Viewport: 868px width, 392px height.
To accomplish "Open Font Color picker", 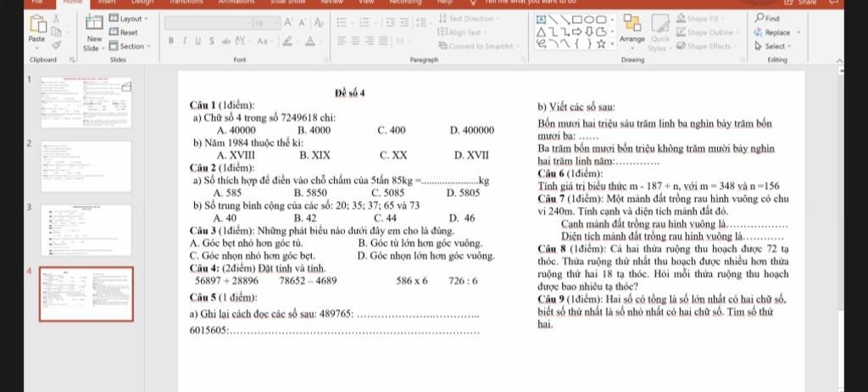I will pos(313,41).
